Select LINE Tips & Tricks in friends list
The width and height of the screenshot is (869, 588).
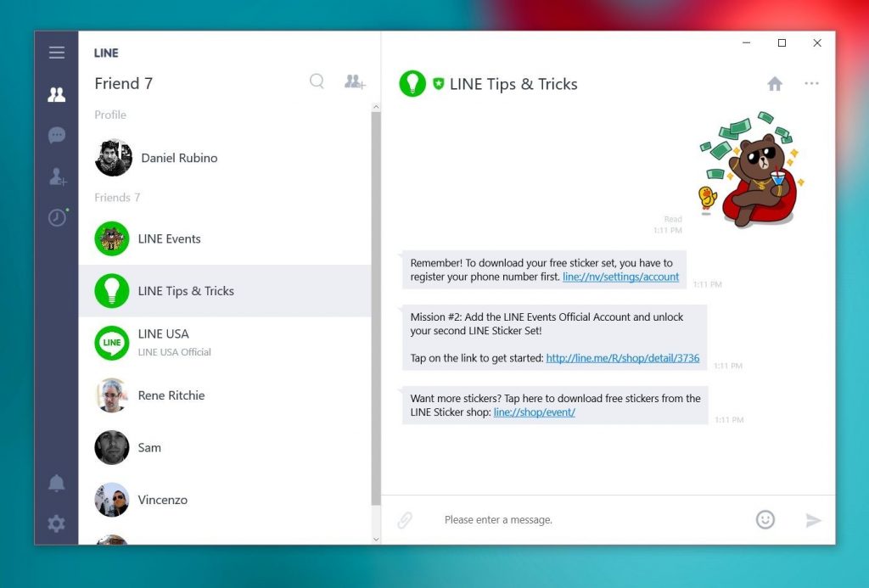(225, 291)
